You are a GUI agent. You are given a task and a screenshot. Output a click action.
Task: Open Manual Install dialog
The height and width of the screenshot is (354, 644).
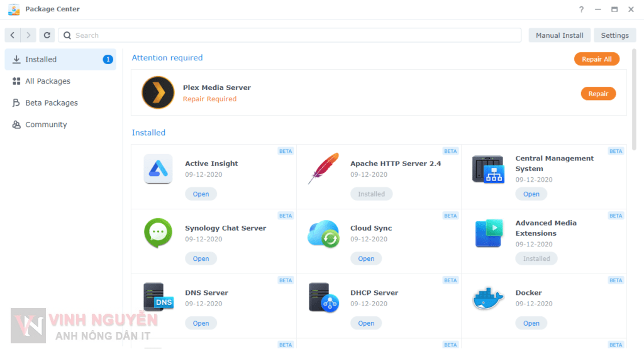coord(559,35)
